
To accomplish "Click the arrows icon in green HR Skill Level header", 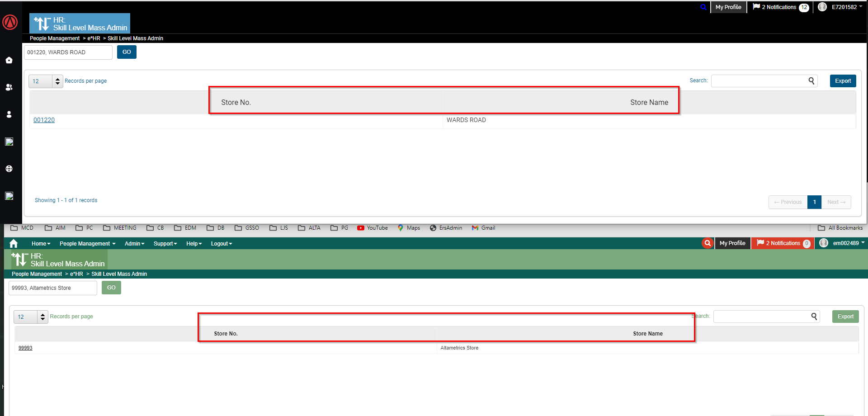I will tap(19, 259).
